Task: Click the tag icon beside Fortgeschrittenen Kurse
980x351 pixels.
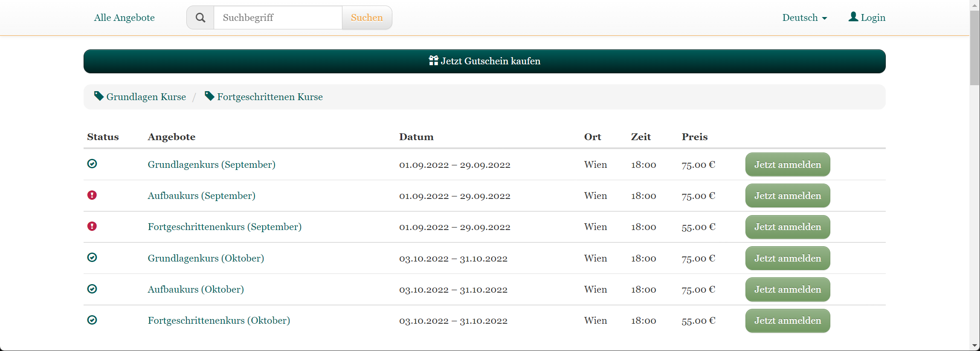Action: point(209,96)
